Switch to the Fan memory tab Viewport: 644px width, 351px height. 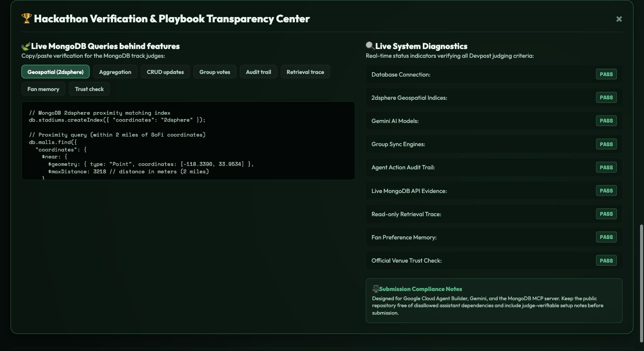click(x=43, y=89)
